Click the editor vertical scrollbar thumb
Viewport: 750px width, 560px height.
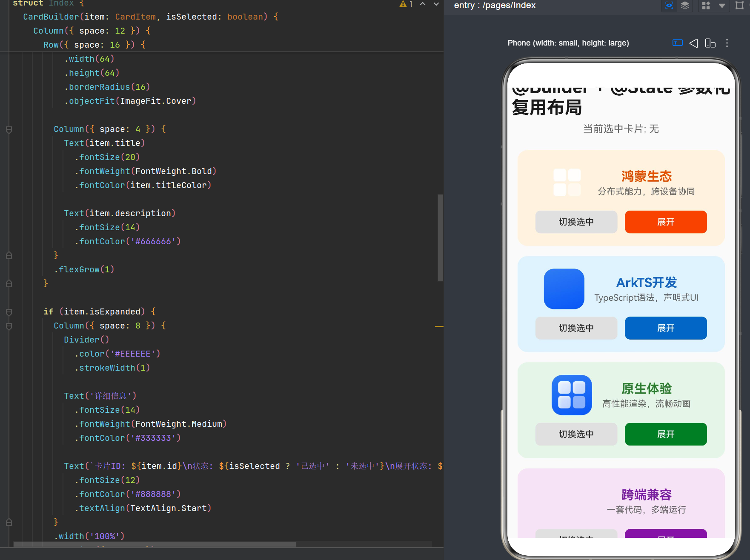440,238
